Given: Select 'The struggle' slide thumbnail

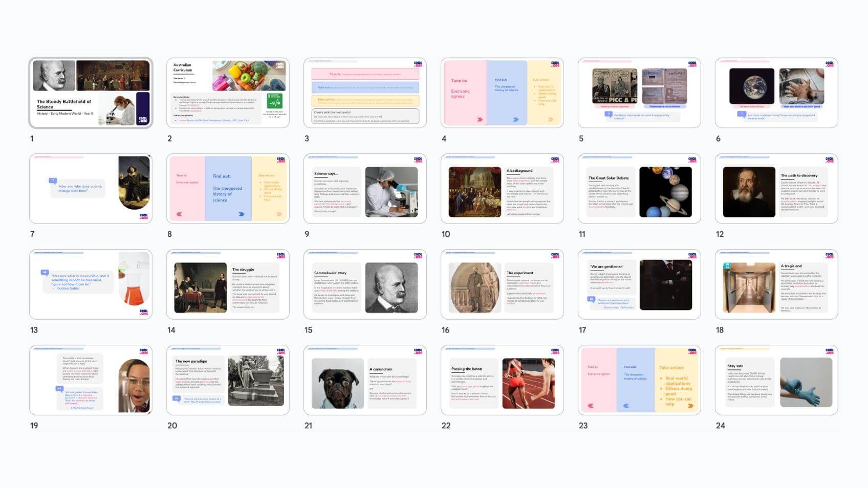Looking at the screenshot, I should point(228,284).
